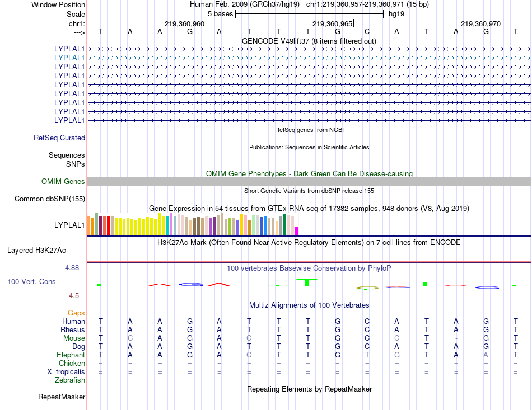Click the OMIM Genes gray bar
The height and width of the screenshot is (410, 532).
[309, 182]
